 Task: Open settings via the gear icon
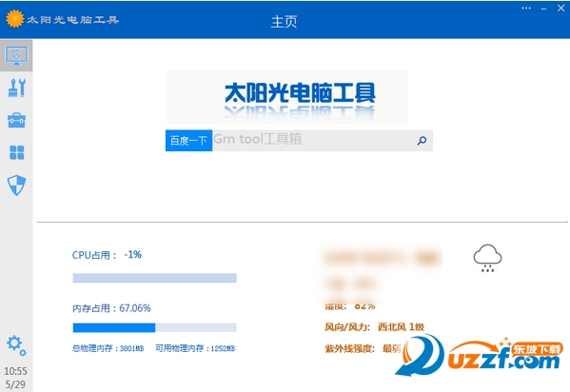pyautogui.click(x=16, y=345)
